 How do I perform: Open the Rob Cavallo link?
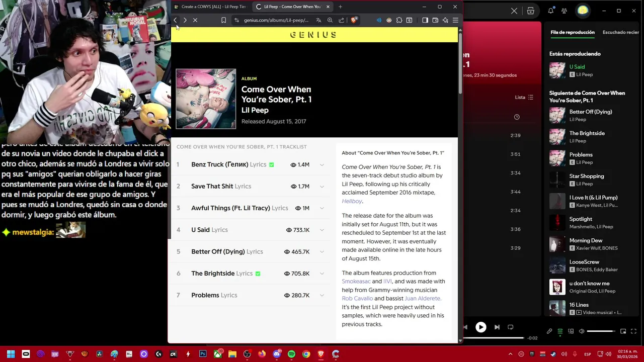pos(357,299)
